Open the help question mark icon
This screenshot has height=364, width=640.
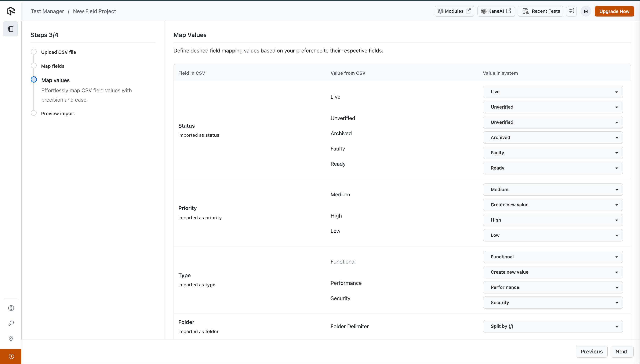pyautogui.click(x=11, y=308)
